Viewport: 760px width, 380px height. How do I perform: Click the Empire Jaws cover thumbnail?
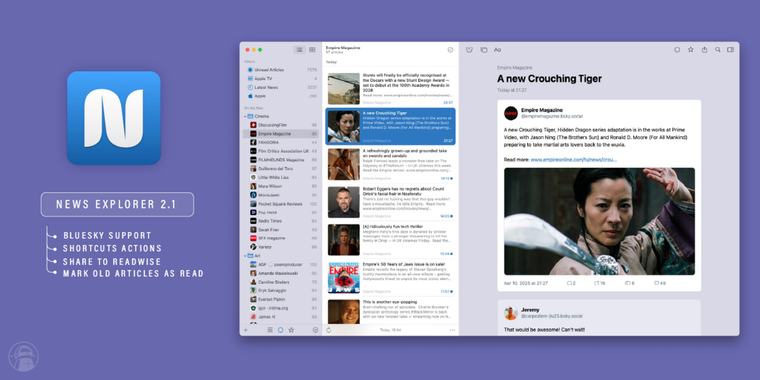(344, 278)
